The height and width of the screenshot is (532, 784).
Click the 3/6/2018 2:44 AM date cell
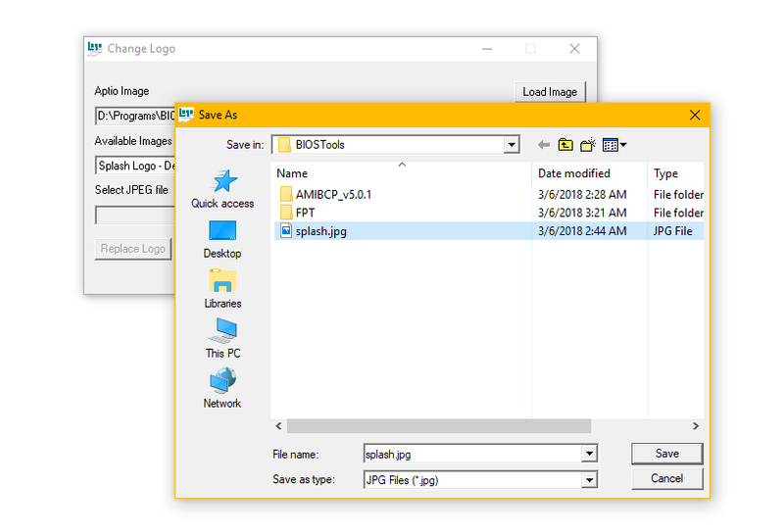(x=582, y=231)
